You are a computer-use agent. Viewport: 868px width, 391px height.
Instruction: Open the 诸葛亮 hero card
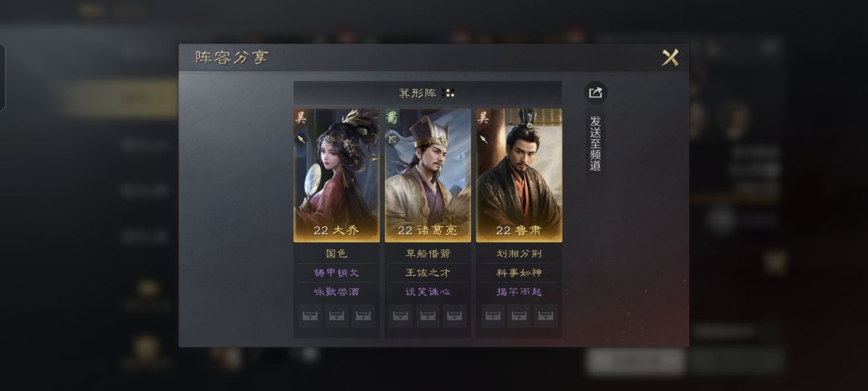tap(428, 175)
